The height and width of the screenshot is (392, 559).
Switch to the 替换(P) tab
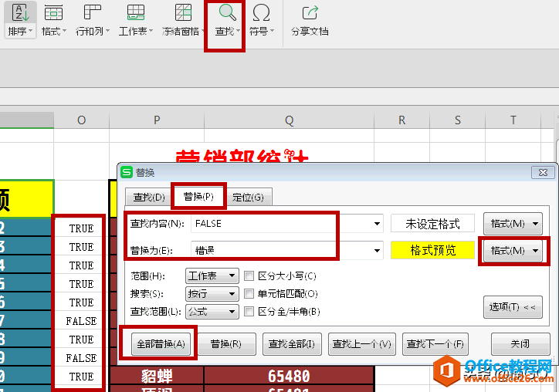pyautogui.click(x=198, y=196)
